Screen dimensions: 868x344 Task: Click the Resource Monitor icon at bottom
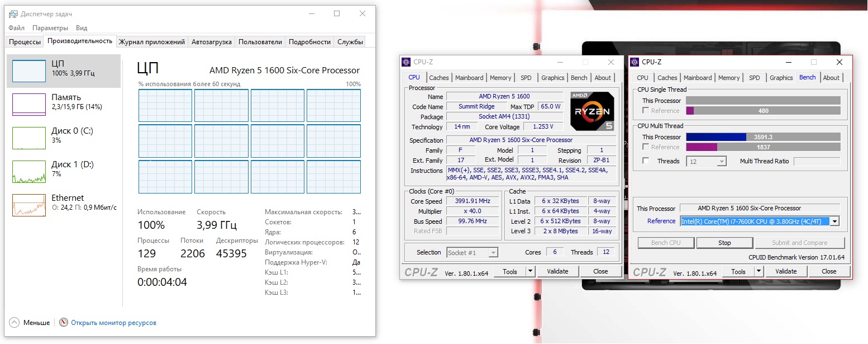pyautogui.click(x=64, y=323)
